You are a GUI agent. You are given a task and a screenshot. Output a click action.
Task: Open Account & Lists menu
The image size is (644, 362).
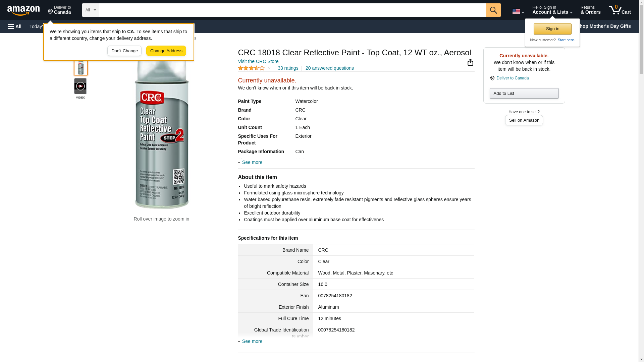point(552,10)
